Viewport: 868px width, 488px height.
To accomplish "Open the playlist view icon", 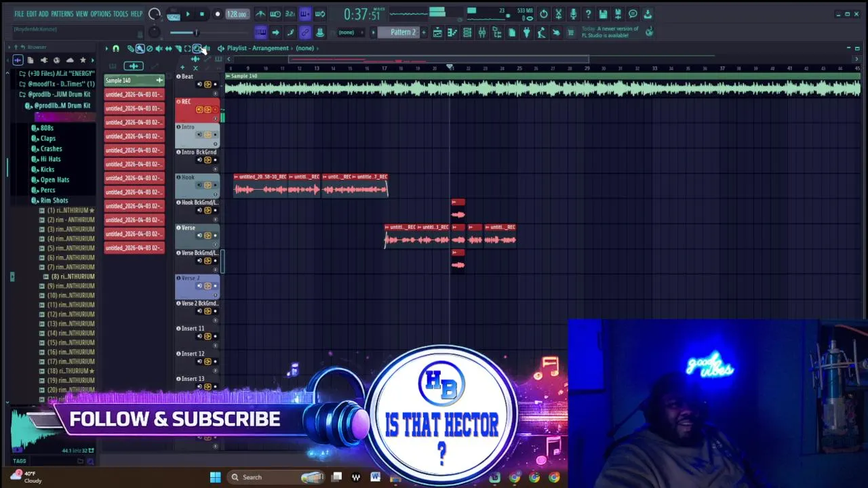I will (x=437, y=33).
